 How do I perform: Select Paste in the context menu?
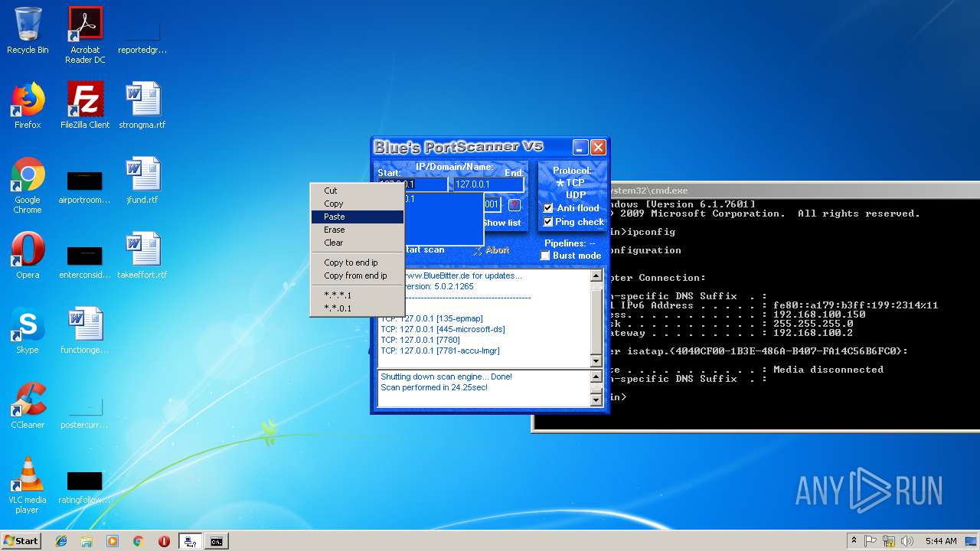357,217
